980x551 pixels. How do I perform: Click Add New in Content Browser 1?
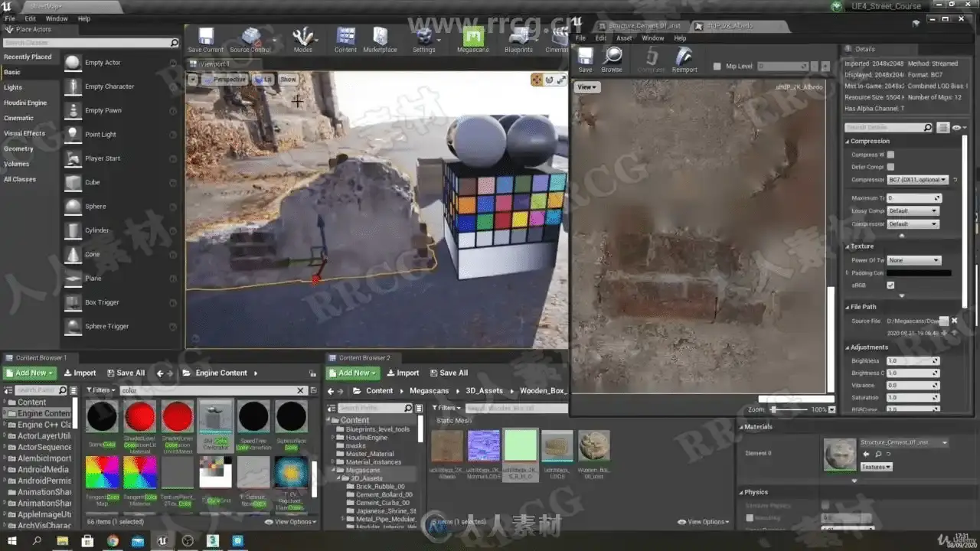pyautogui.click(x=30, y=373)
